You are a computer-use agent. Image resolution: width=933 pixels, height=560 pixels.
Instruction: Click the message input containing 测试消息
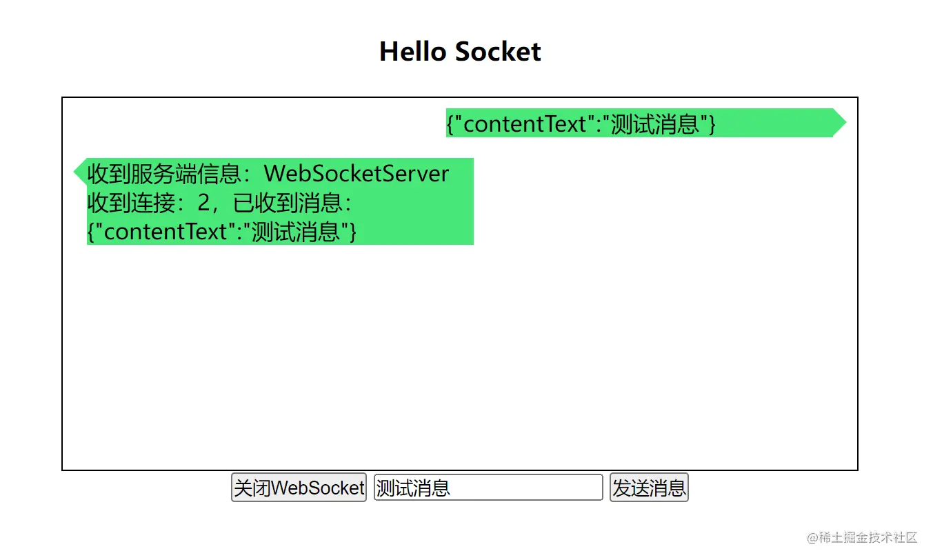coord(488,488)
